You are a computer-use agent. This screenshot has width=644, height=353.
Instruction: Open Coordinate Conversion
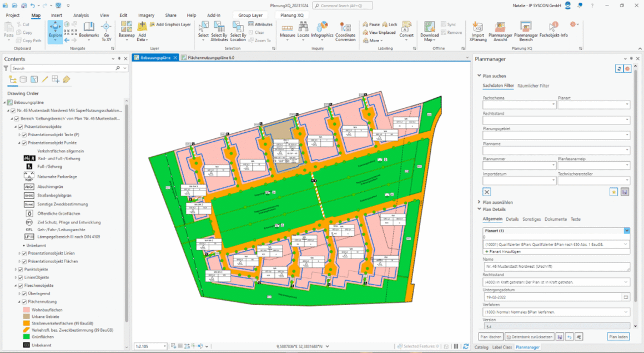click(345, 31)
